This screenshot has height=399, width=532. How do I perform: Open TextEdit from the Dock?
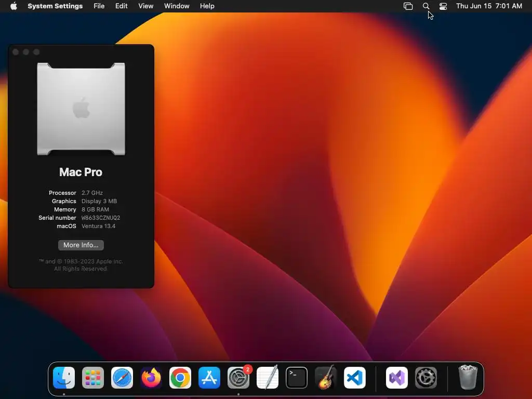[x=268, y=377]
